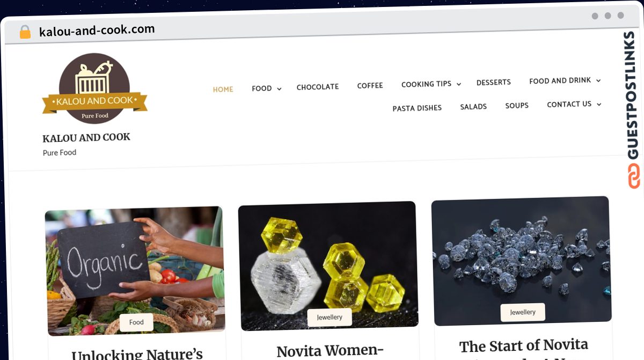Click the Kalou and Cook logo

(x=94, y=89)
